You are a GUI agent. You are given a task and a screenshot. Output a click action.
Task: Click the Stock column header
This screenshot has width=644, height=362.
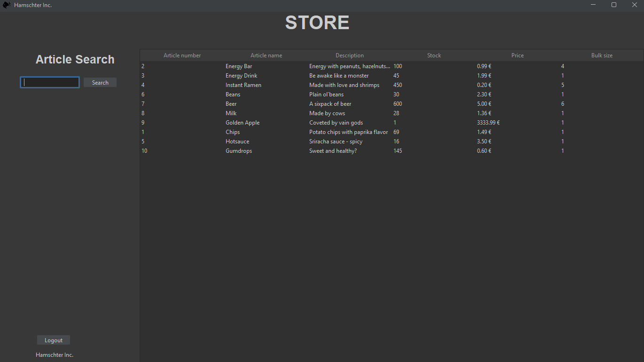[434, 55]
